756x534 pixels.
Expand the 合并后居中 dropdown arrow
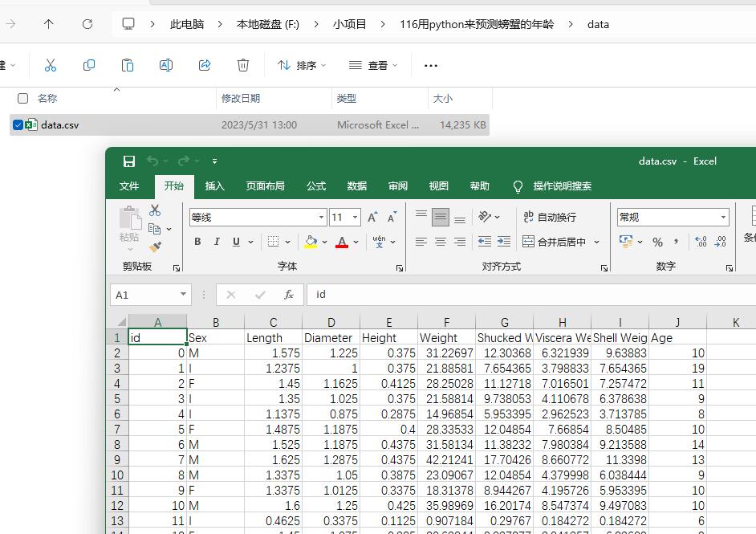(x=597, y=242)
